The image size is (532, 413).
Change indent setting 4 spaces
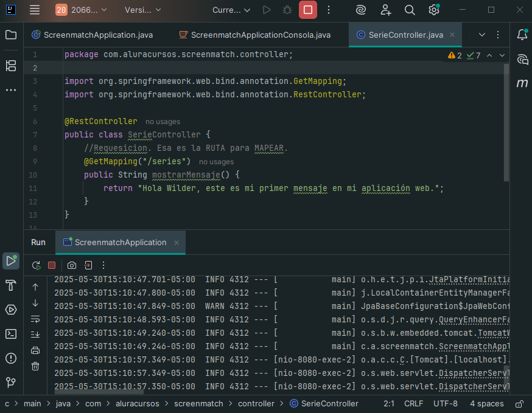coord(486,403)
